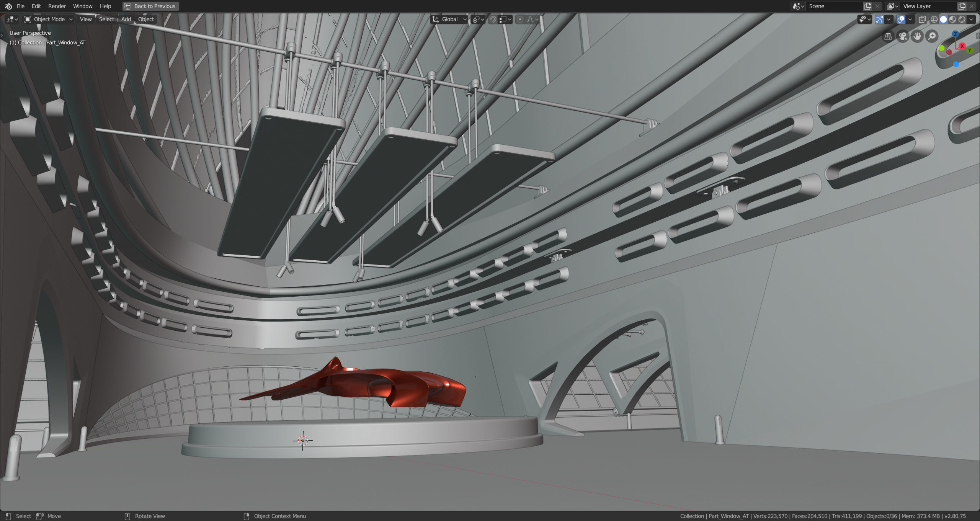Select material preview shading mode

[x=953, y=19]
